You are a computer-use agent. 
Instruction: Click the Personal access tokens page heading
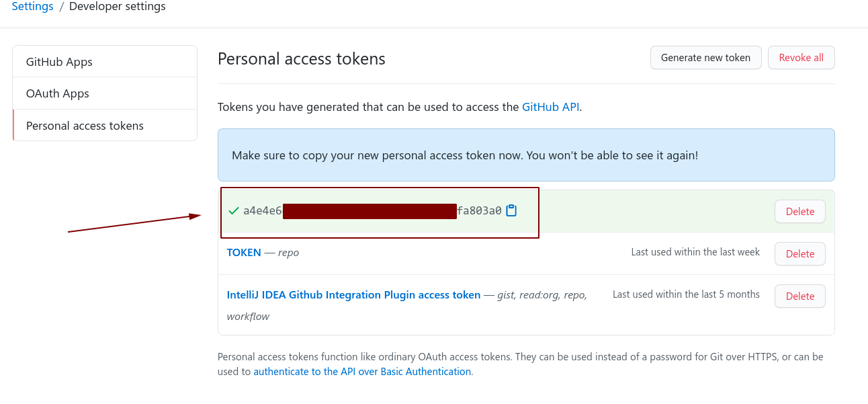click(x=302, y=59)
